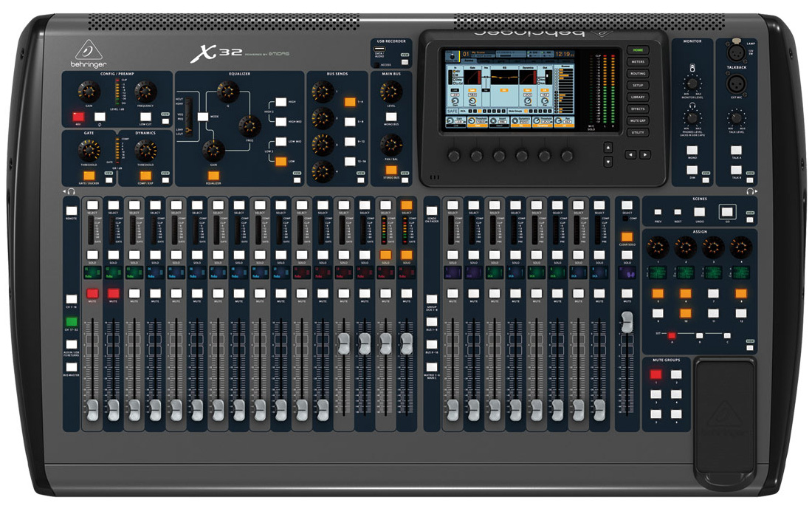Click assign rotary knob 1

point(658,247)
